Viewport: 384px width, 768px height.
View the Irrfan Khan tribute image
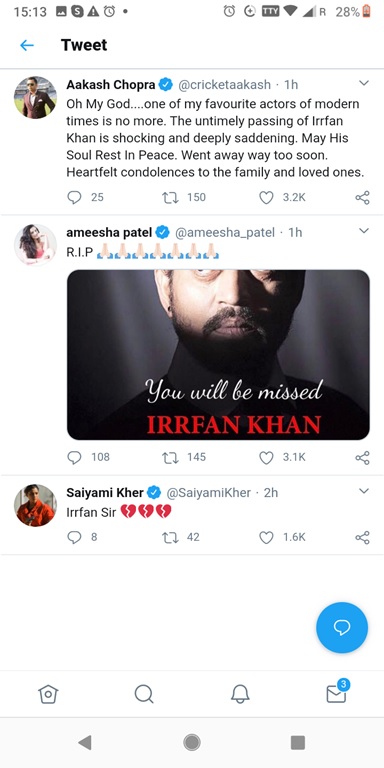(218, 355)
